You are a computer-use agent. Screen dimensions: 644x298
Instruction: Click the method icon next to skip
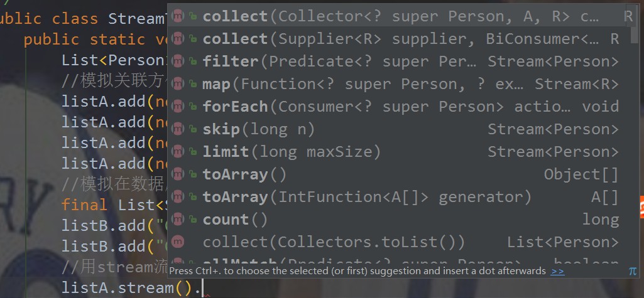coord(178,129)
